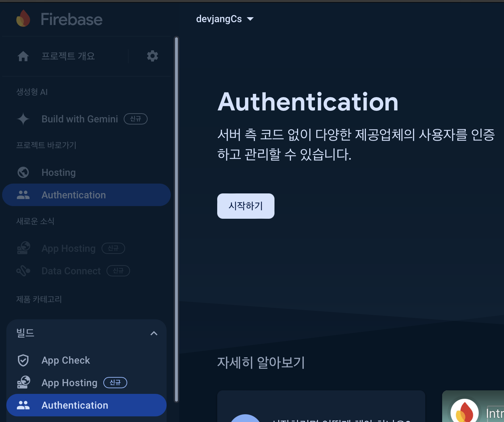The image size is (504, 422).
Task: Click the 제품 카테고리 section label
Action: click(x=39, y=299)
